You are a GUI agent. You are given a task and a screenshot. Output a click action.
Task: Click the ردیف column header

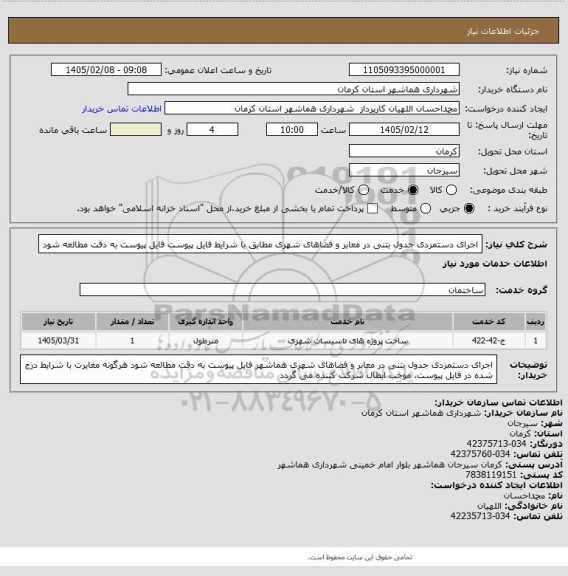(x=535, y=322)
